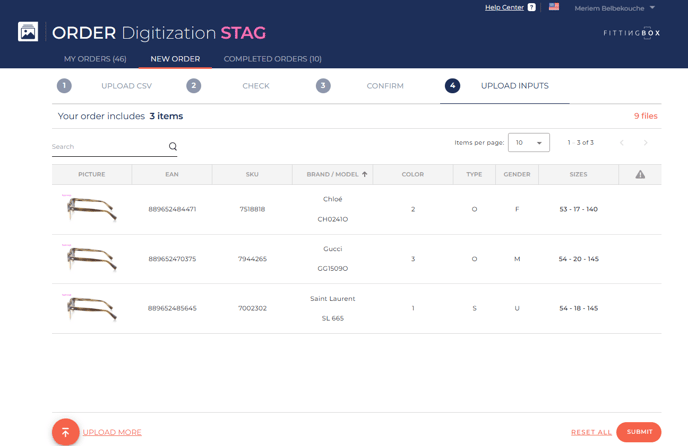Screen dimensions: 688x446
Task: Click the FittingBox logo
Action: 631,33
